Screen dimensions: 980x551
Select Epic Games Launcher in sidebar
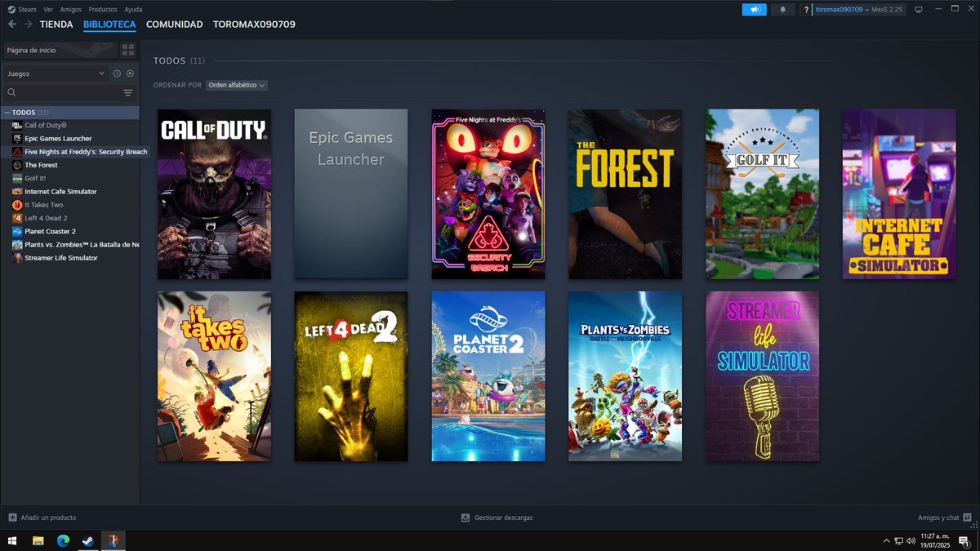58,138
